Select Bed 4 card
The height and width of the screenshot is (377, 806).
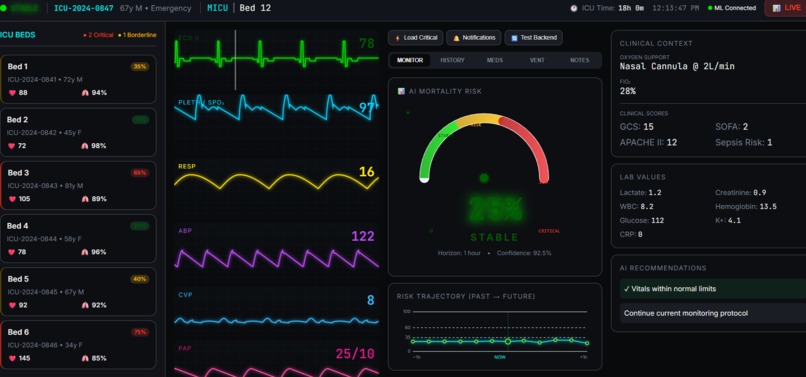point(78,239)
